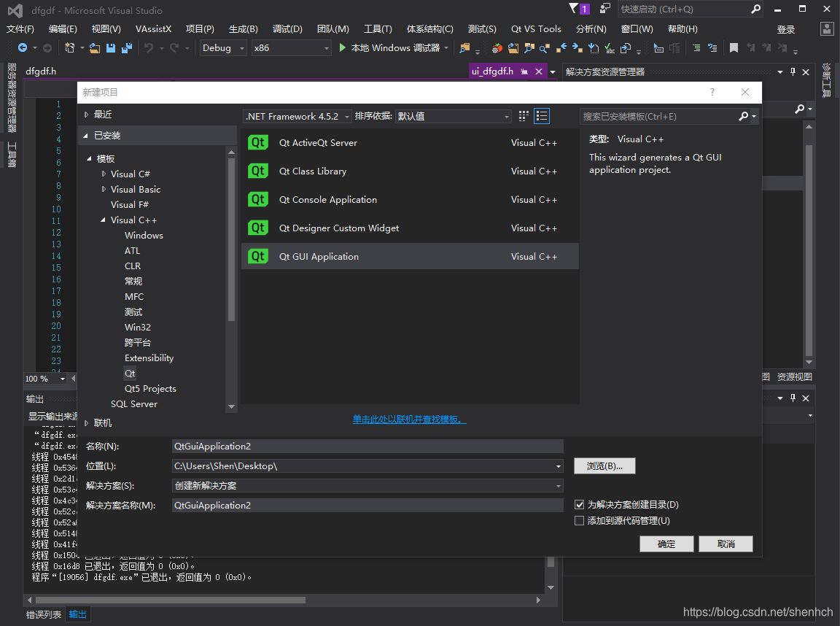Click the OK confirm button
The image size is (840, 626).
pyautogui.click(x=666, y=544)
